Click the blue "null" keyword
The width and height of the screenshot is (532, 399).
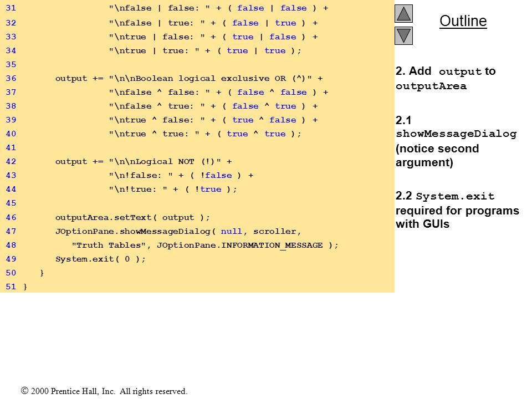click(232, 232)
